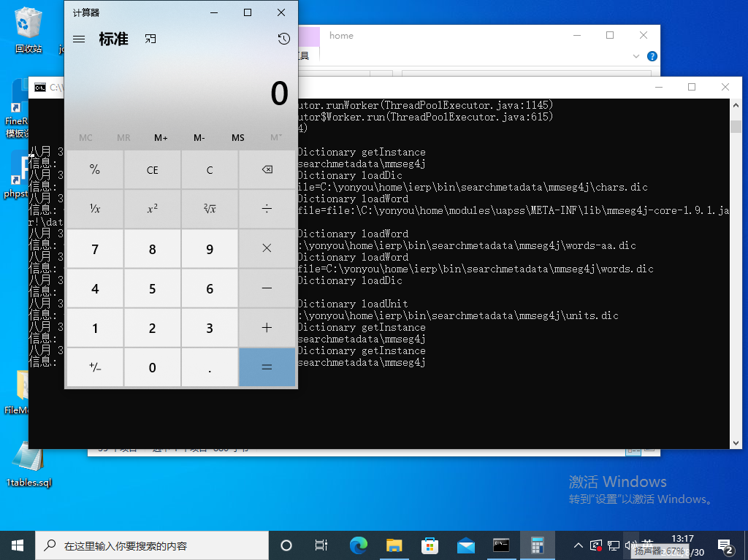Click the command prompt scrollbar thumb
The height and width of the screenshot is (560, 748).
[736, 126]
